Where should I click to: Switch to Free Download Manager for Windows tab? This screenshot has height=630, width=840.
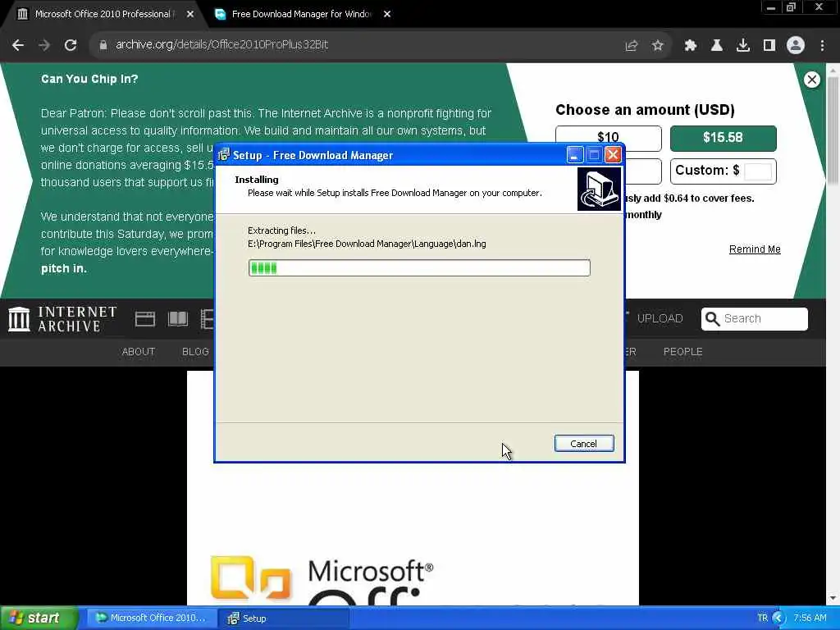coord(300,14)
